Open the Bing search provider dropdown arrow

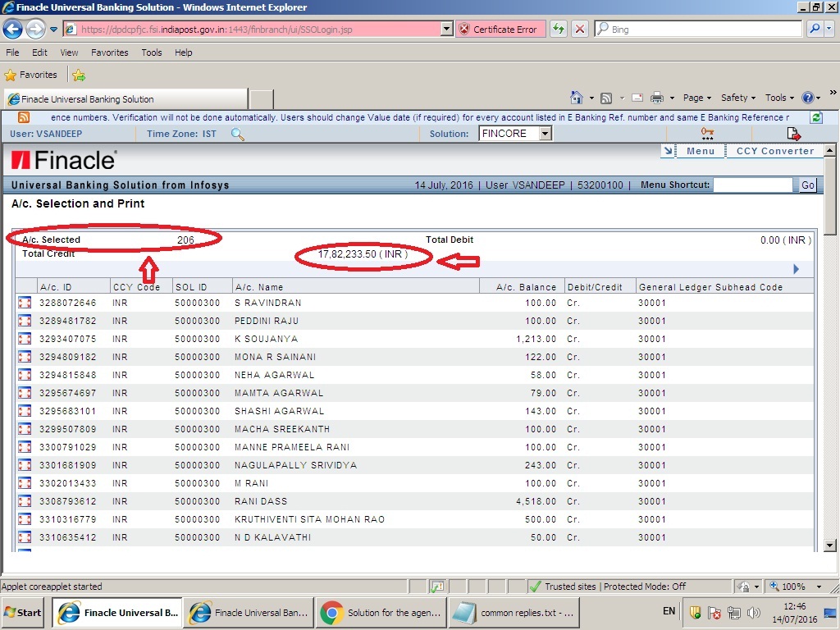(x=829, y=29)
